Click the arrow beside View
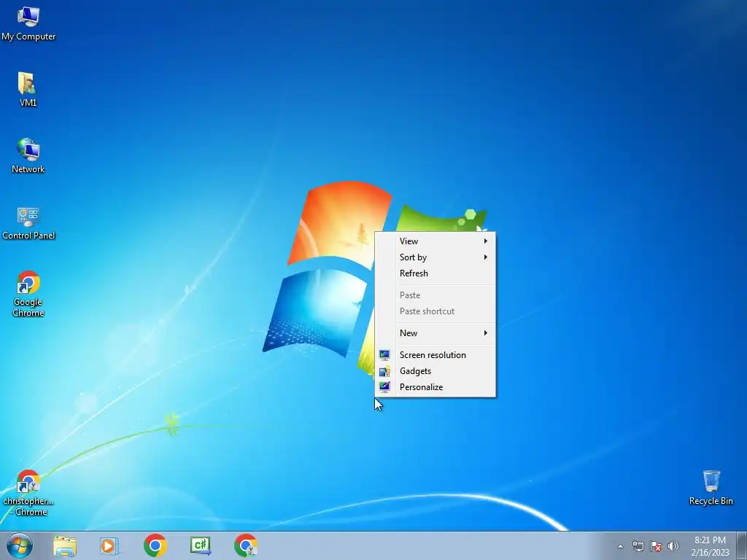The width and height of the screenshot is (747, 560). (x=485, y=241)
